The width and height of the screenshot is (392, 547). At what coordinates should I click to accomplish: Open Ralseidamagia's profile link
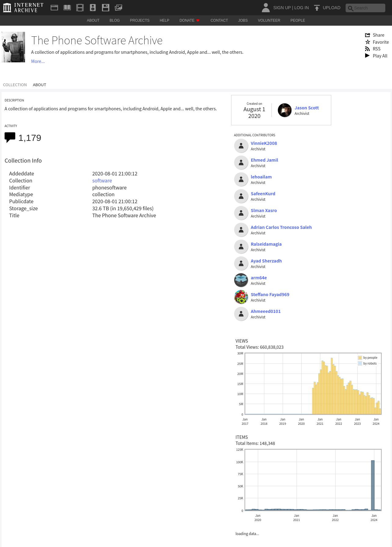click(266, 244)
